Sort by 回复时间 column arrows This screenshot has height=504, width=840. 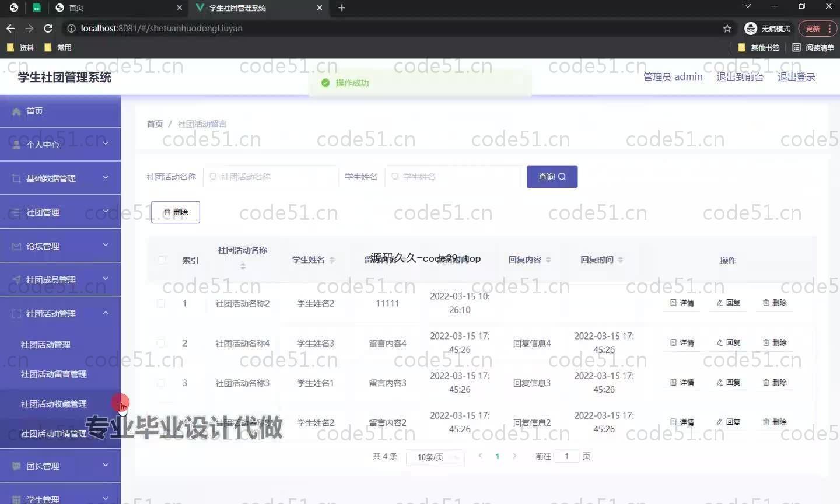click(x=621, y=260)
